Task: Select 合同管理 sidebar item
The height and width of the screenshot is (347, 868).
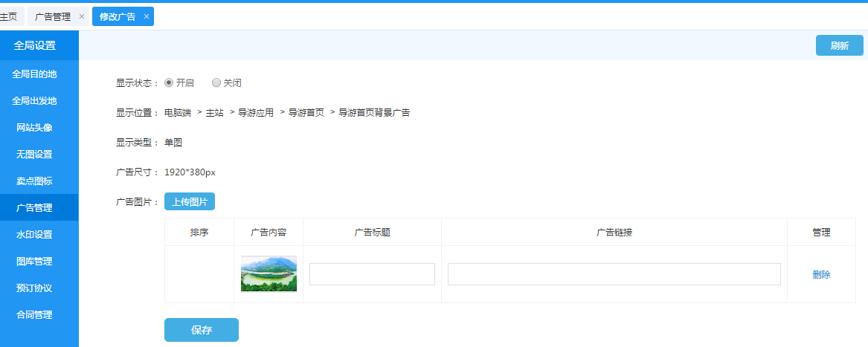Action: (34, 315)
